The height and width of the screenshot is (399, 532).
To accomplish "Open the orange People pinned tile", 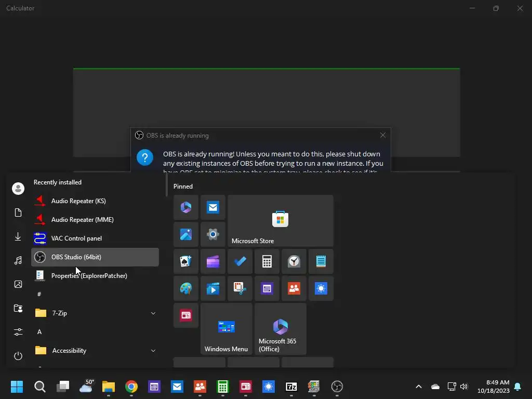I will point(294,288).
